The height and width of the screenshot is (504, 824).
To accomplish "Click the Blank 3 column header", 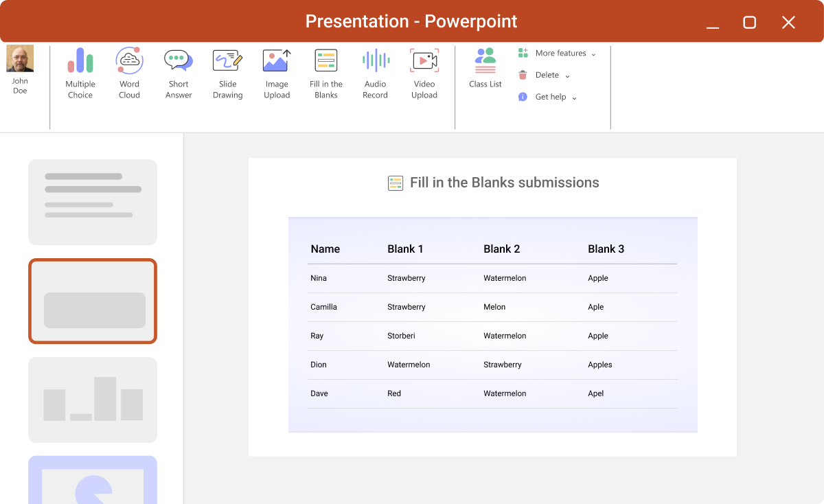I will click(606, 249).
